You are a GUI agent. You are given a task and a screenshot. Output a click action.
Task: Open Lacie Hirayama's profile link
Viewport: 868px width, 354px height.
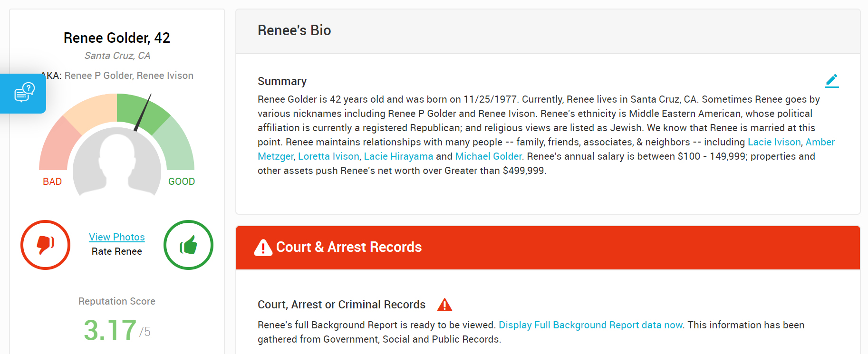(398, 156)
